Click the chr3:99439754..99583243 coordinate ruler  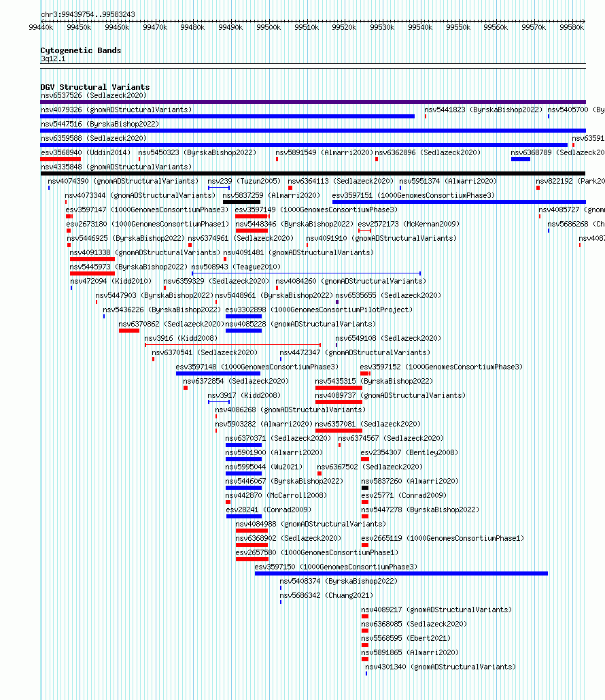[x=313, y=21]
